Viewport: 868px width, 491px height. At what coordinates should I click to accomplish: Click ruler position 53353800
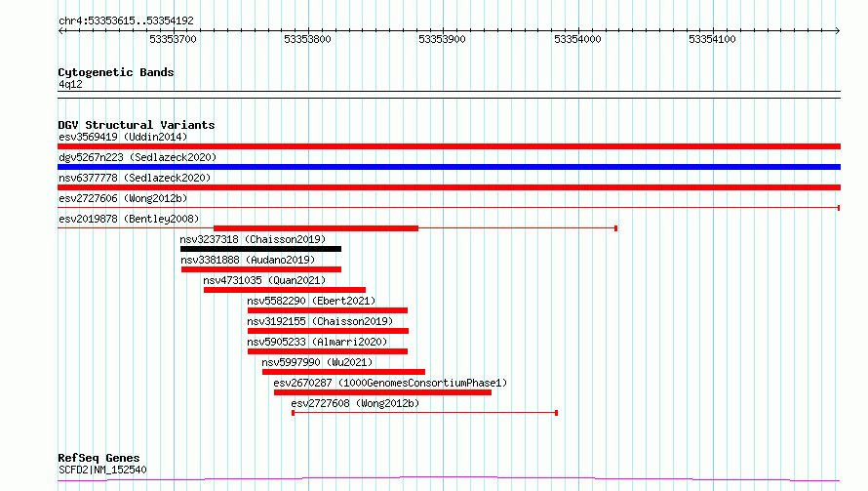(x=307, y=39)
